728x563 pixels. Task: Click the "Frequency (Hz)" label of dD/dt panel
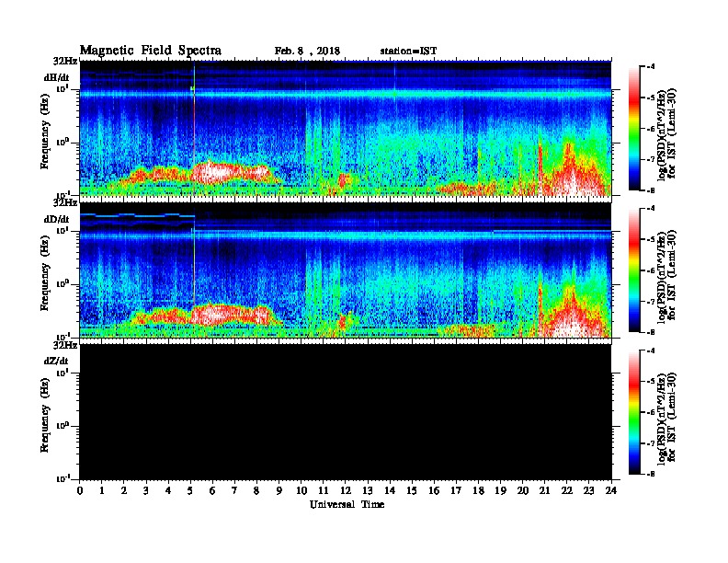click(x=44, y=273)
